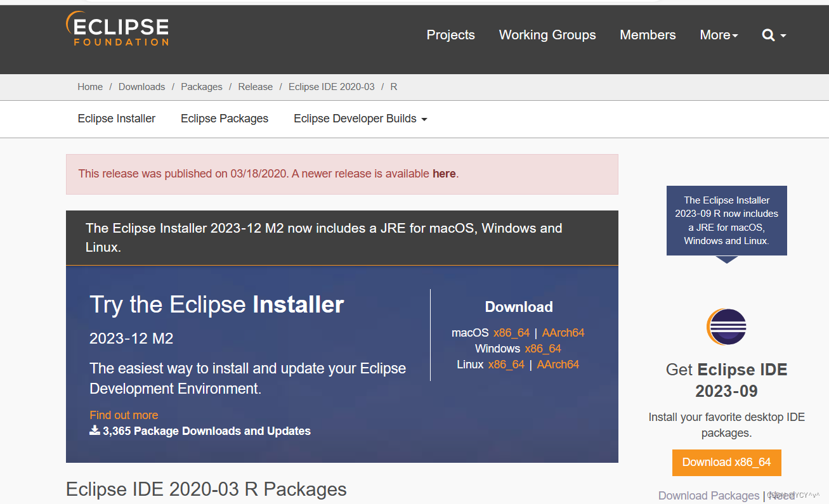Open the search magnifier icon
The width and height of the screenshot is (829, 504).
[x=767, y=35]
